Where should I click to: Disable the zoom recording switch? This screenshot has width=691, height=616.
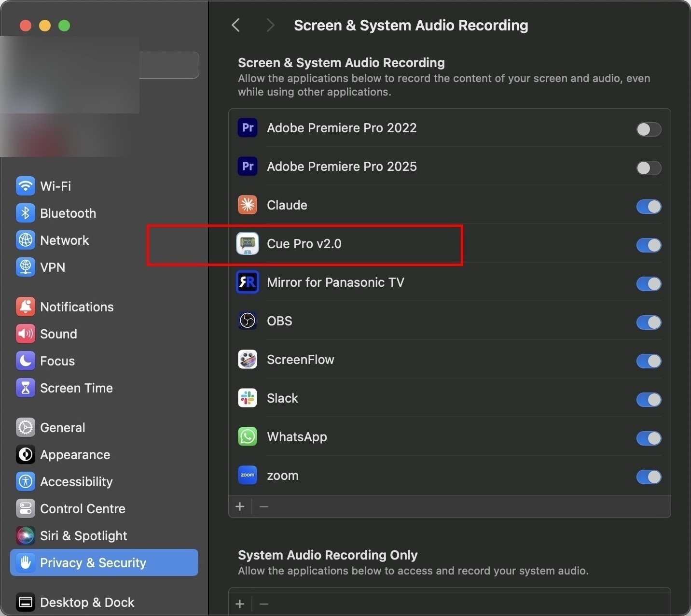(x=649, y=477)
